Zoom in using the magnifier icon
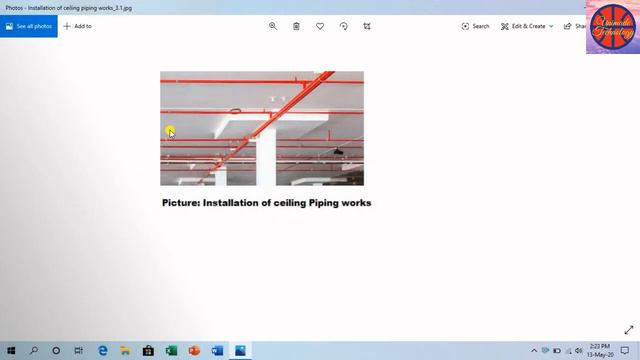640x360 pixels. (273, 26)
